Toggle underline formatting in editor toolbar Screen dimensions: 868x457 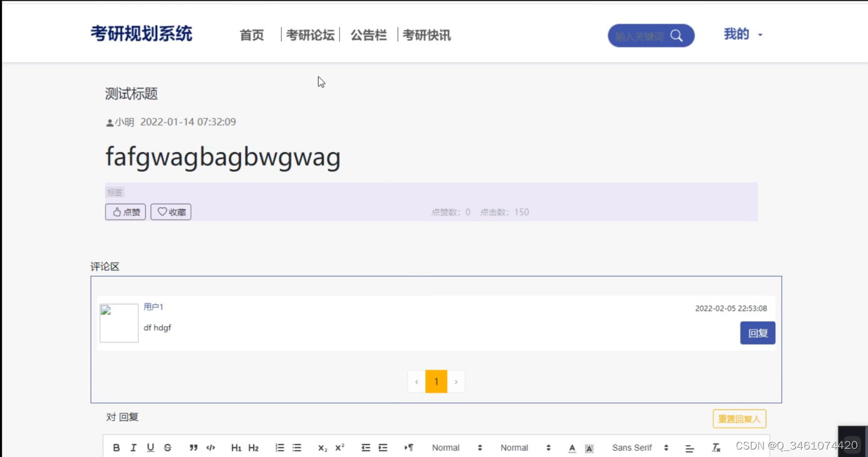point(150,448)
